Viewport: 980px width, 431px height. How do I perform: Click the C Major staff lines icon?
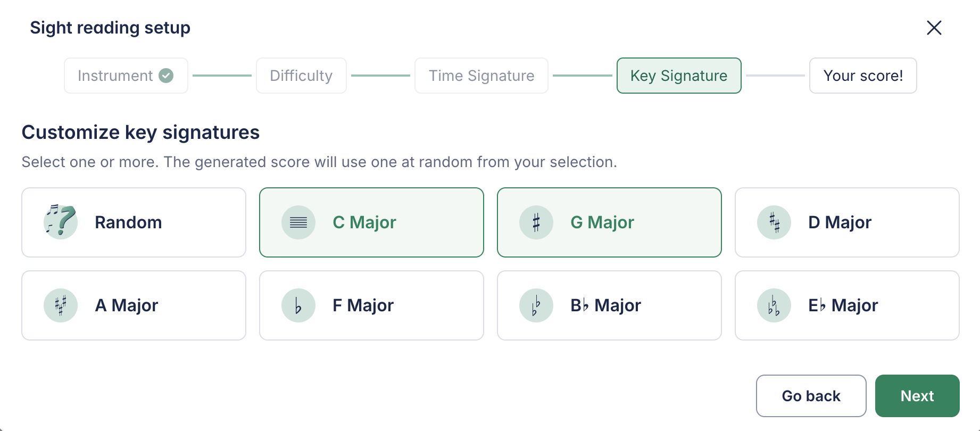(298, 222)
